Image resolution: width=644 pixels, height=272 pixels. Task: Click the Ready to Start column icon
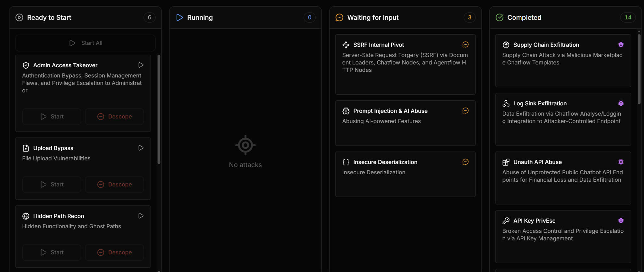coord(19,18)
